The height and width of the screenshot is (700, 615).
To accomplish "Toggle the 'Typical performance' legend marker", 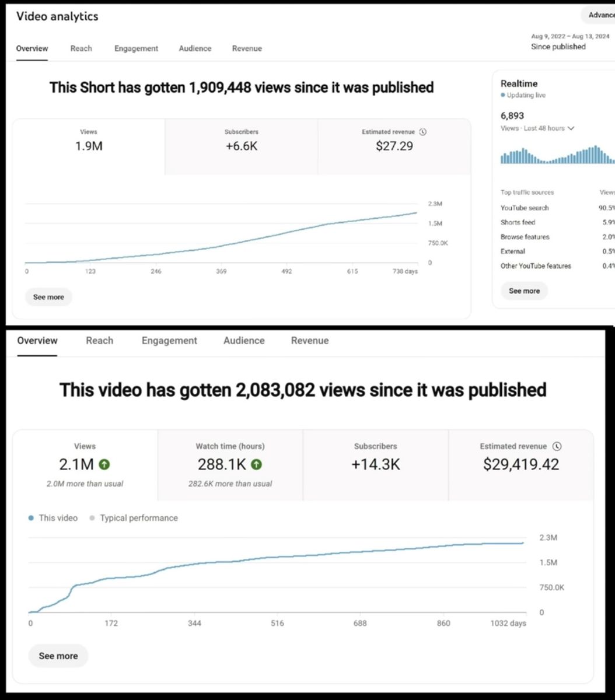I will (92, 518).
